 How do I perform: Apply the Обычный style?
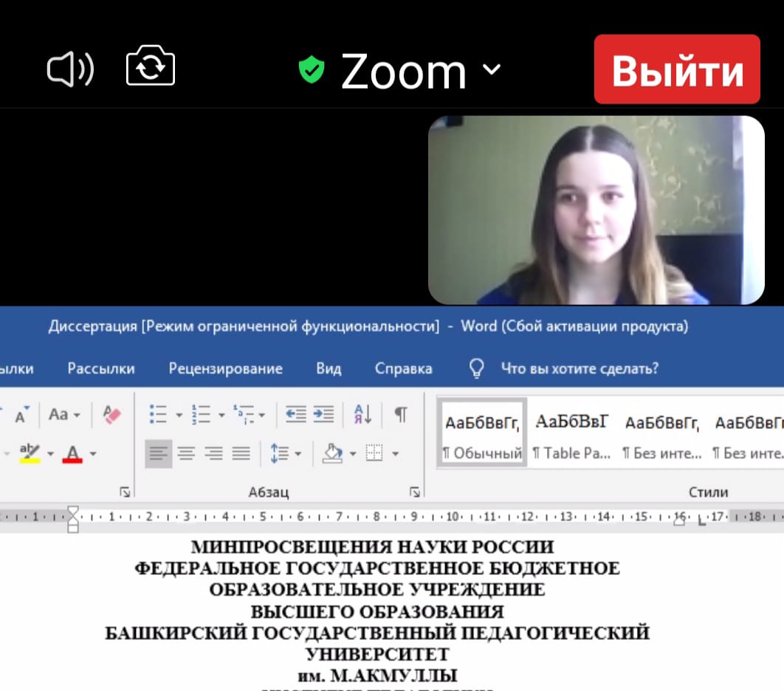pos(482,434)
